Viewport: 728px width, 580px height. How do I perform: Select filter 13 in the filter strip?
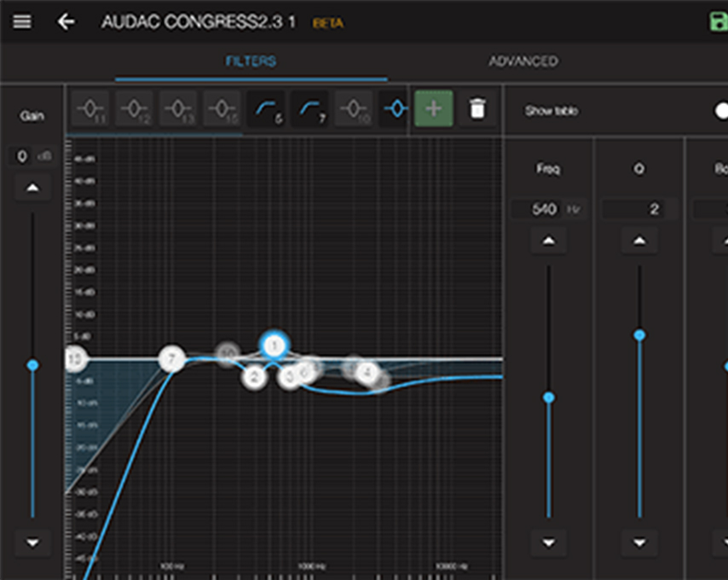tap(177, 109)
